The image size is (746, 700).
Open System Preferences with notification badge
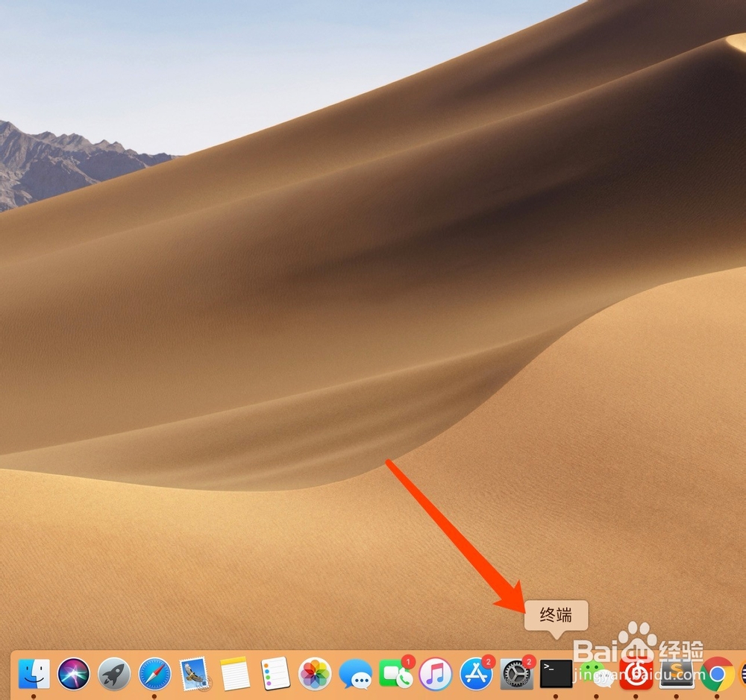(x=515, y=675)
